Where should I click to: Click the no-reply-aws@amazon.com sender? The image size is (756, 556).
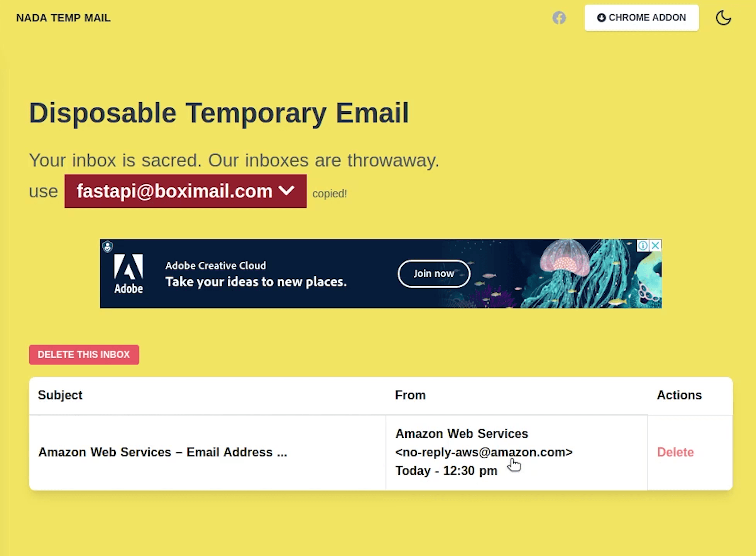[484, 452]
